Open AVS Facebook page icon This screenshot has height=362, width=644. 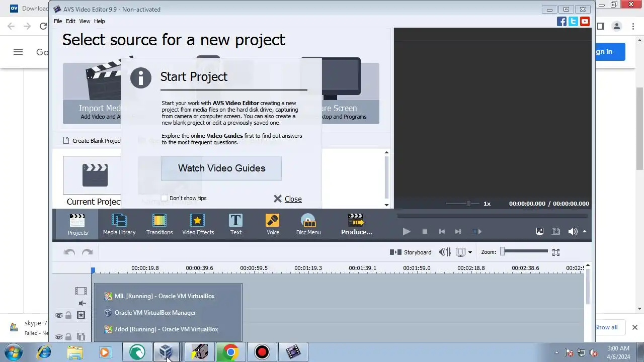pyautogui.click(x=561, y=21)
